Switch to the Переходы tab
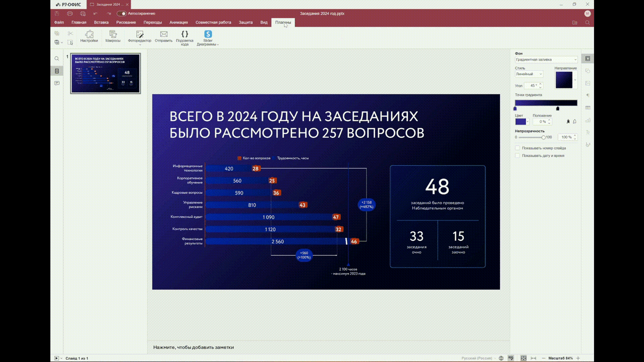 153,23
